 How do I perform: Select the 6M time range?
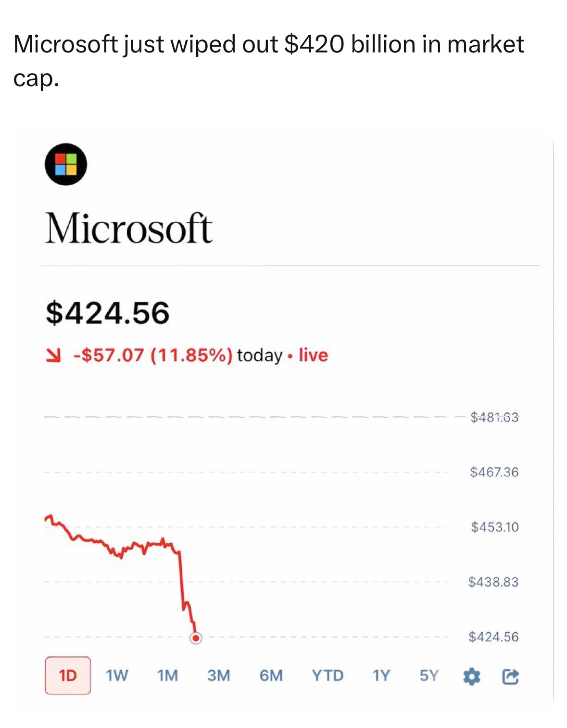click(x=271, y=676)
